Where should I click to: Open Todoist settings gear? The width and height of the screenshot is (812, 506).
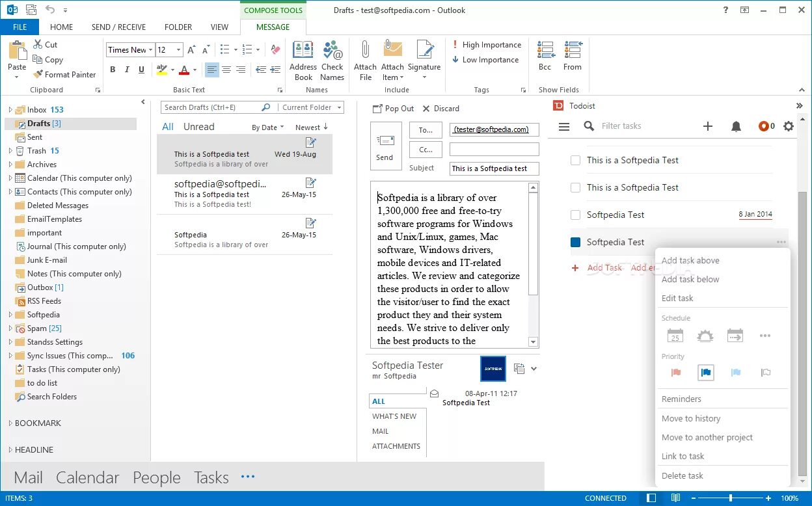point(789,126)
